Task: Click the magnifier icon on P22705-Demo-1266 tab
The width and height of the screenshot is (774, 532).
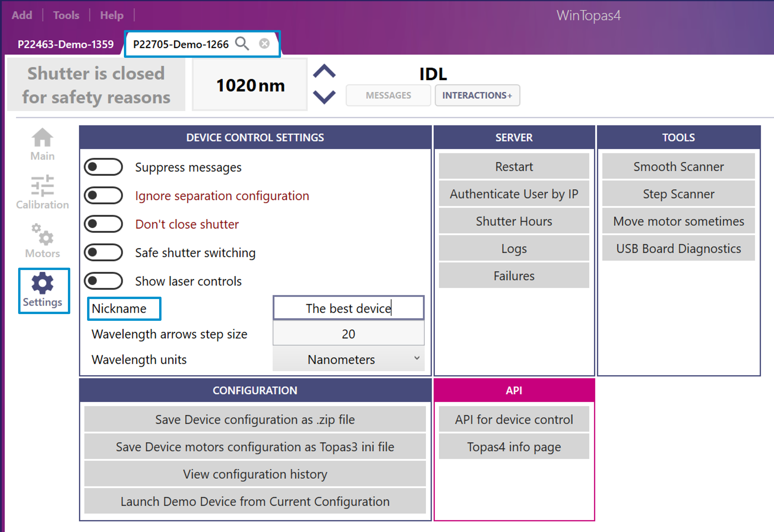Action: coord(242,44)
